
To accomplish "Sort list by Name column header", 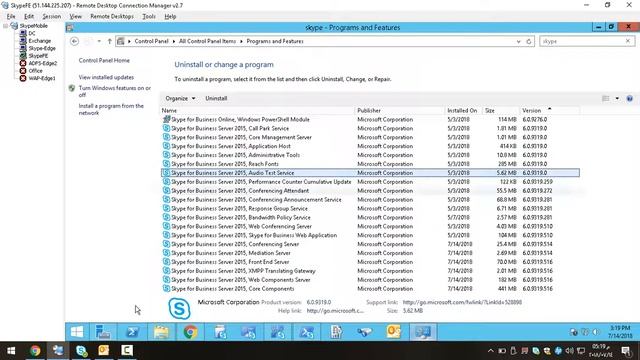I will pyautogui.click(x=257, y=111).
